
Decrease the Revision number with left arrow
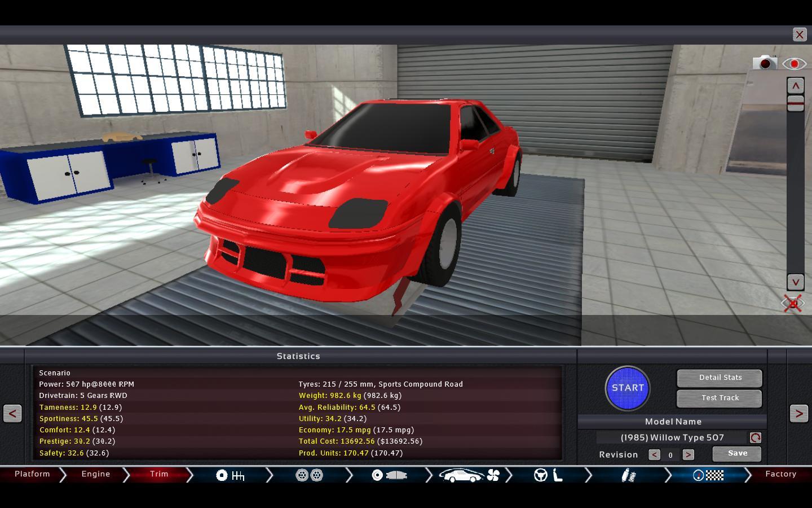654,454
